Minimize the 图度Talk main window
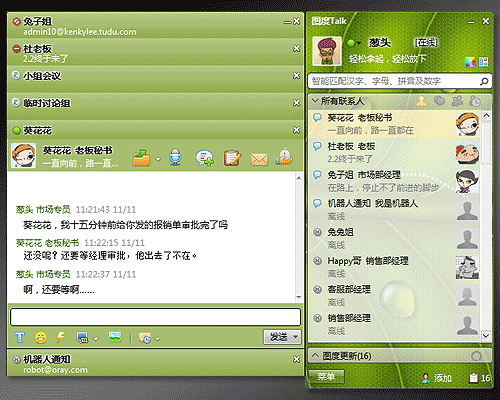Image resolution: width=500 pixels, height=400 pixels. pyautogui.click(x=471, y=22)
